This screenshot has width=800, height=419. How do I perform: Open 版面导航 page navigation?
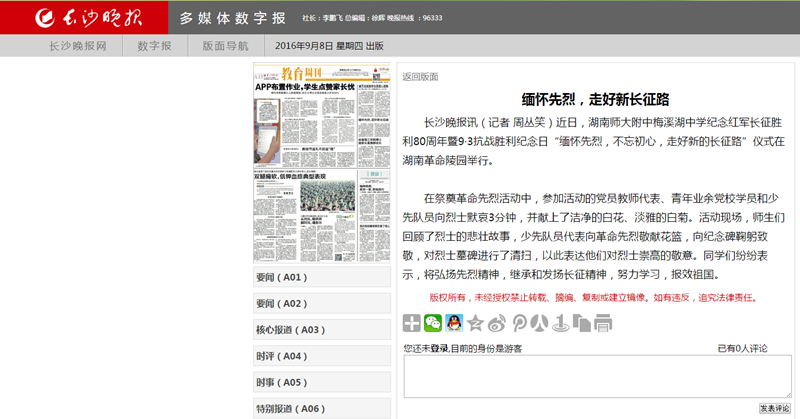tap(226, 46)
